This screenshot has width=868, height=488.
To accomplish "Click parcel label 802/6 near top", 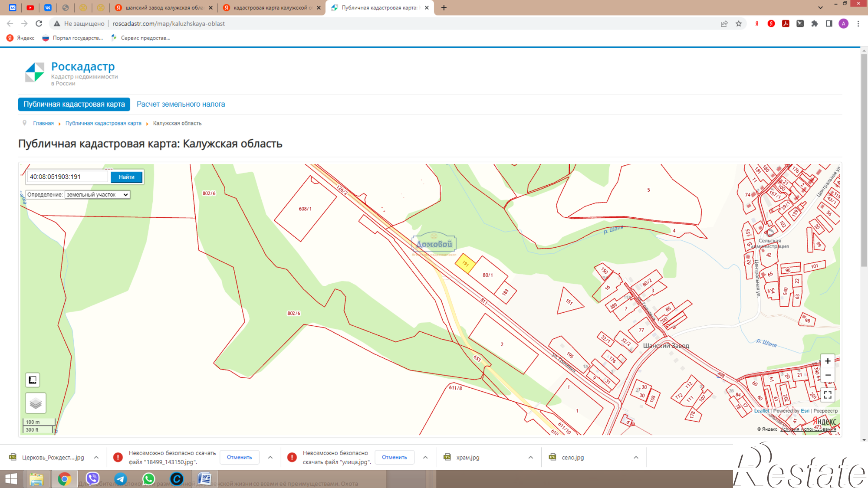I will 209,193.
